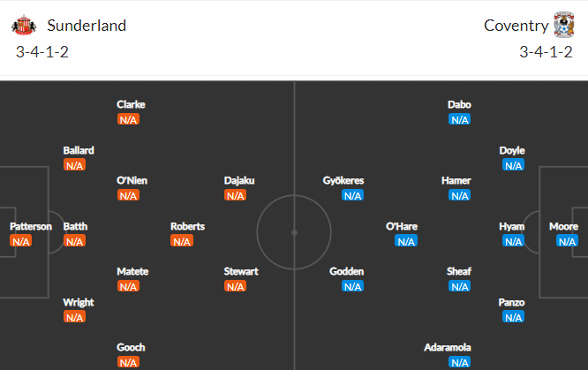Image resolution: width=588 pixels, height=370 pixels.
Task: Click player name O'Hare
Action: click(x=402, y=227)
